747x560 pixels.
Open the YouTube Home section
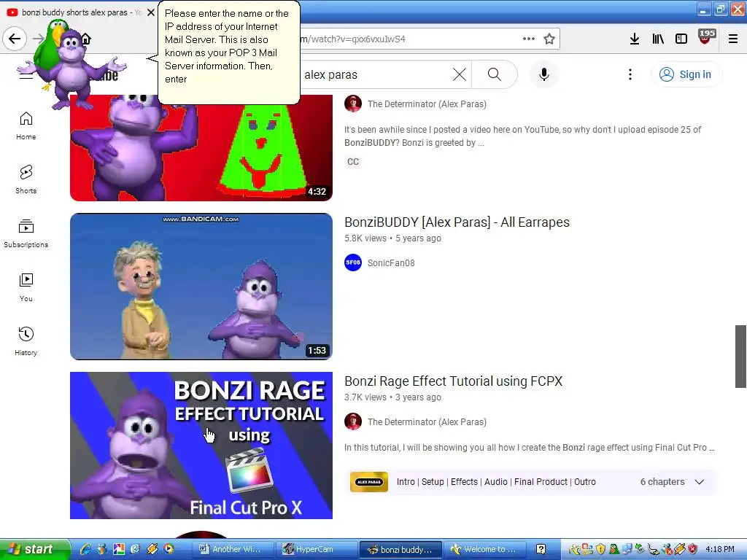coord(26,125)
